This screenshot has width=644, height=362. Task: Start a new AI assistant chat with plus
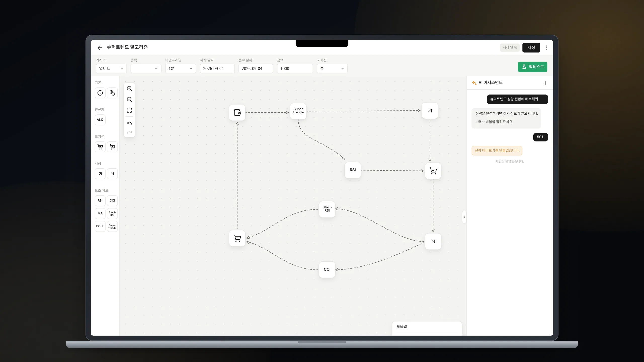click(x=545, y=83)
